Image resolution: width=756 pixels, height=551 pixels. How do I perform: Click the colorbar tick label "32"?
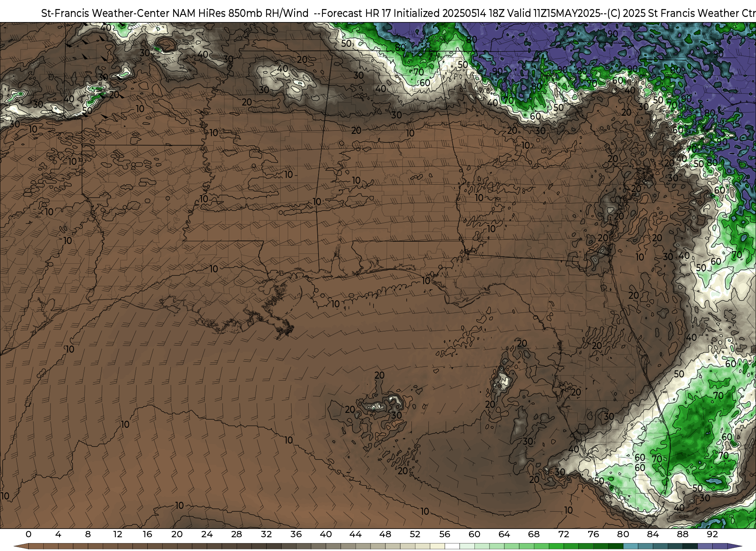pos(266,534)
